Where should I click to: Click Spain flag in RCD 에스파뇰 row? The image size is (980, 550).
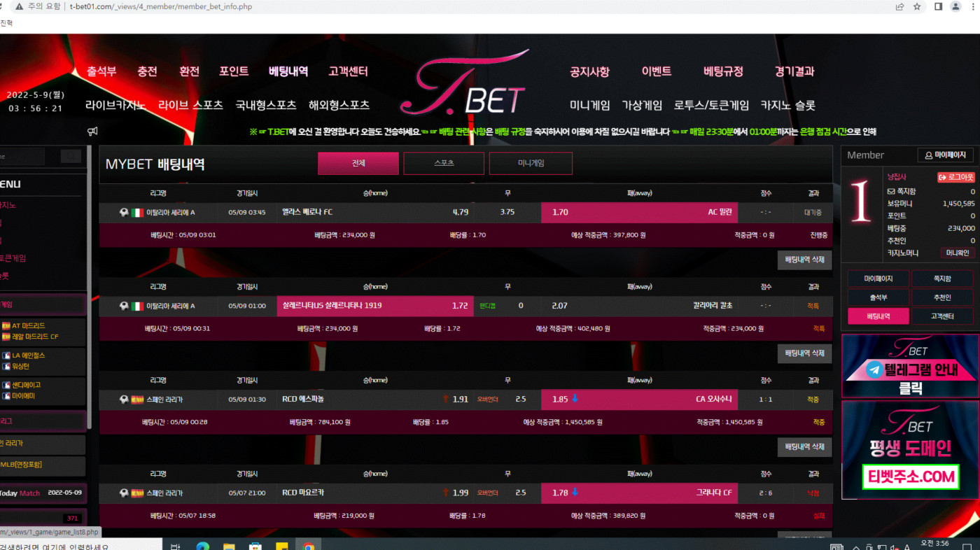click(x=137, y=400)
